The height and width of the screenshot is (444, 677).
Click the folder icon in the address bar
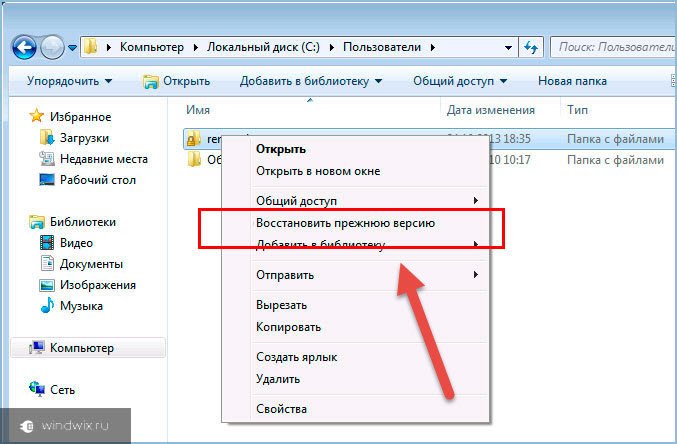(91, 47)
